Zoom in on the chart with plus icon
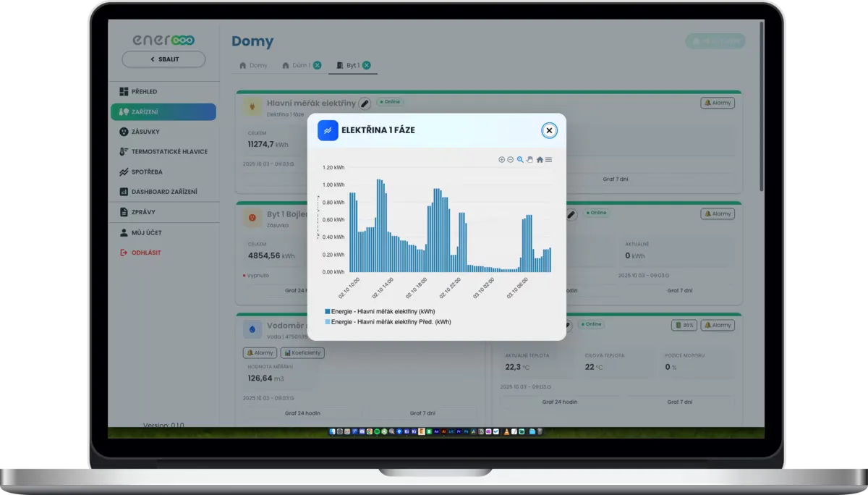868x495 pixels. click(501, 160)
